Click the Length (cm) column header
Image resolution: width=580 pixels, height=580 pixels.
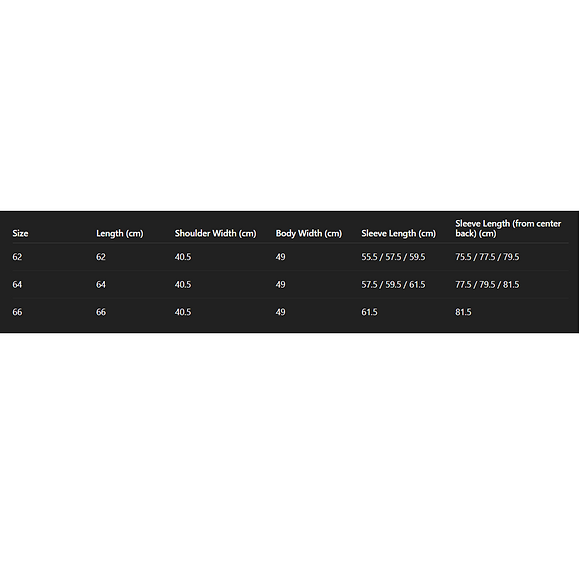click(119, 233)
